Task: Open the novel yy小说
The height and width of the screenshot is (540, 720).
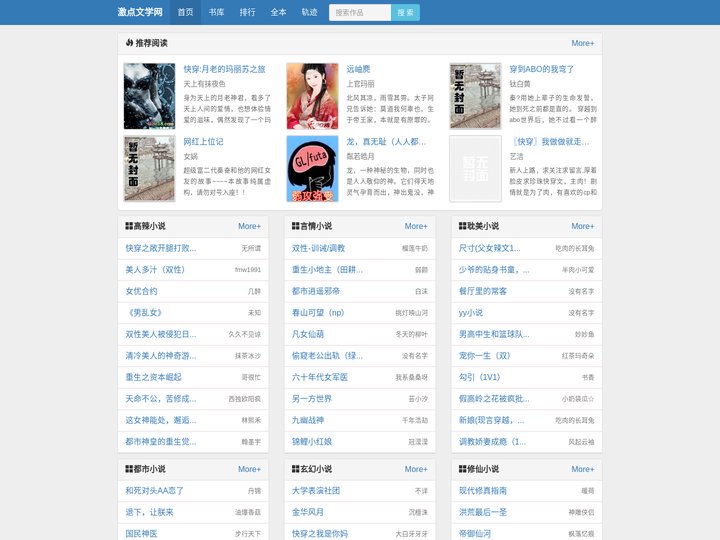Action: point(471,313)
